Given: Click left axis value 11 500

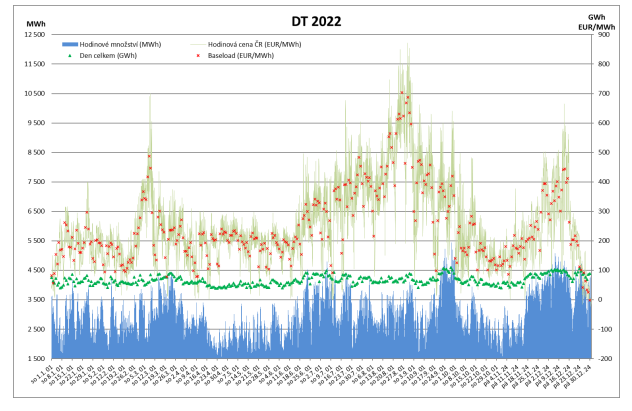Looking at the screenshot, I should [35, 64].
